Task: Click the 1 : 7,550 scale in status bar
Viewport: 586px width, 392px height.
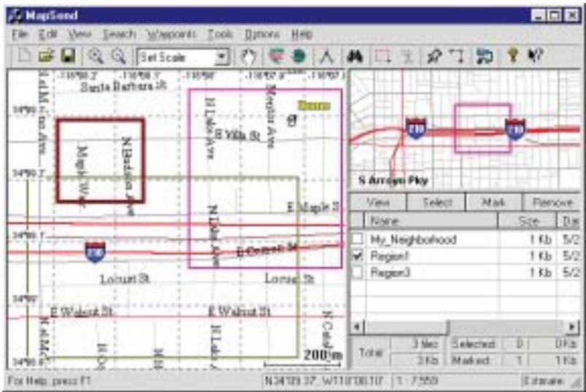Action: pos(417,381)
